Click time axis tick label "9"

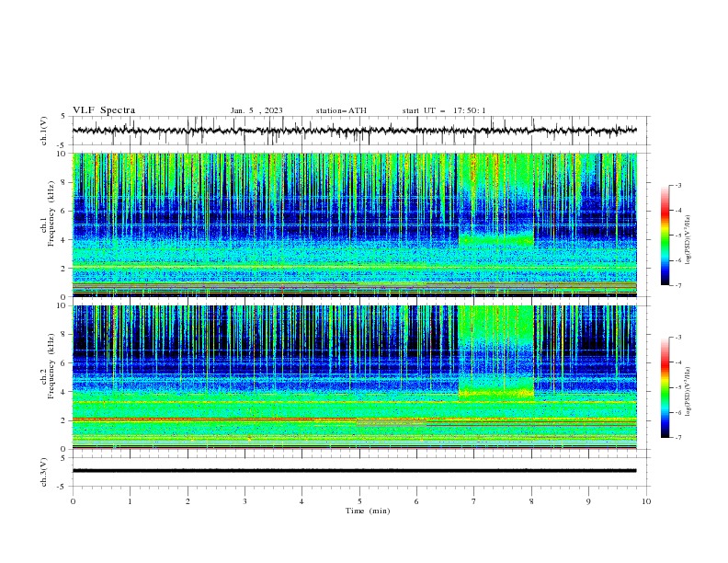pyautogui.click(x=588, y=501)
